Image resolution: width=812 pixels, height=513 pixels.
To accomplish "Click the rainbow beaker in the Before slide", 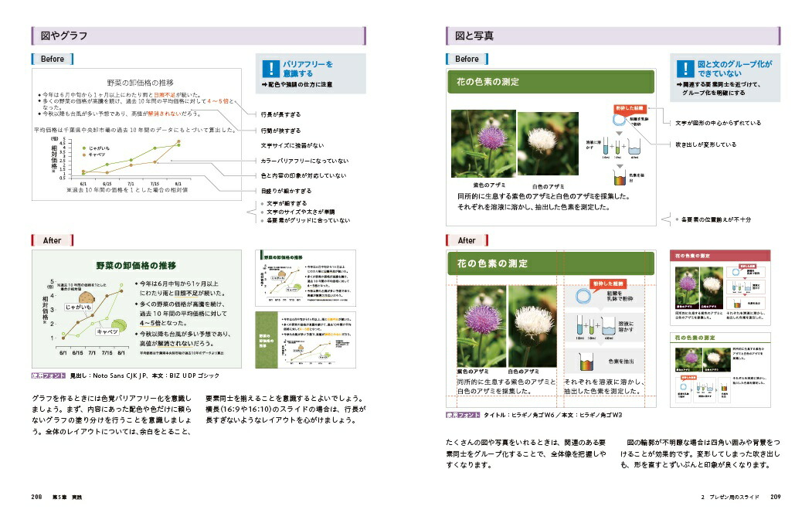I will 620,176.
